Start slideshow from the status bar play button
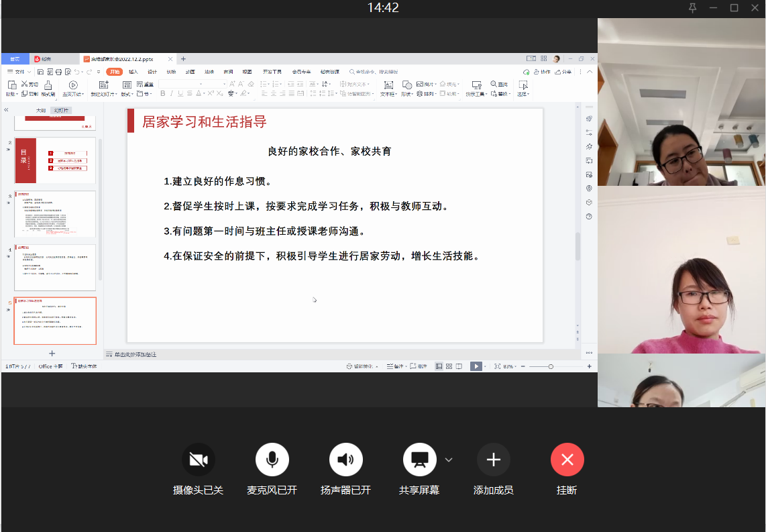Image resolution: width=766 pixels, height=532 pixels. (475, 366)
